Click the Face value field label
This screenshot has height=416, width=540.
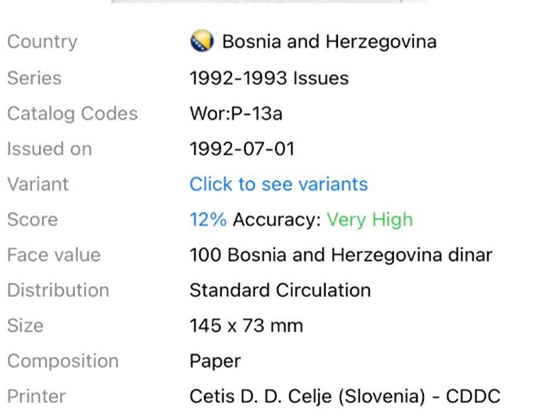tap(54, 255)
